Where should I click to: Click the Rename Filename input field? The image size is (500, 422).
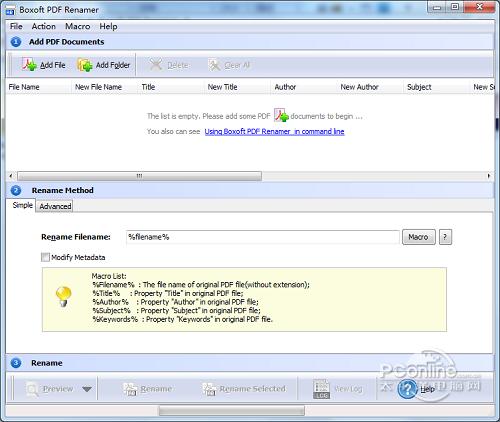tap(263, 237)
